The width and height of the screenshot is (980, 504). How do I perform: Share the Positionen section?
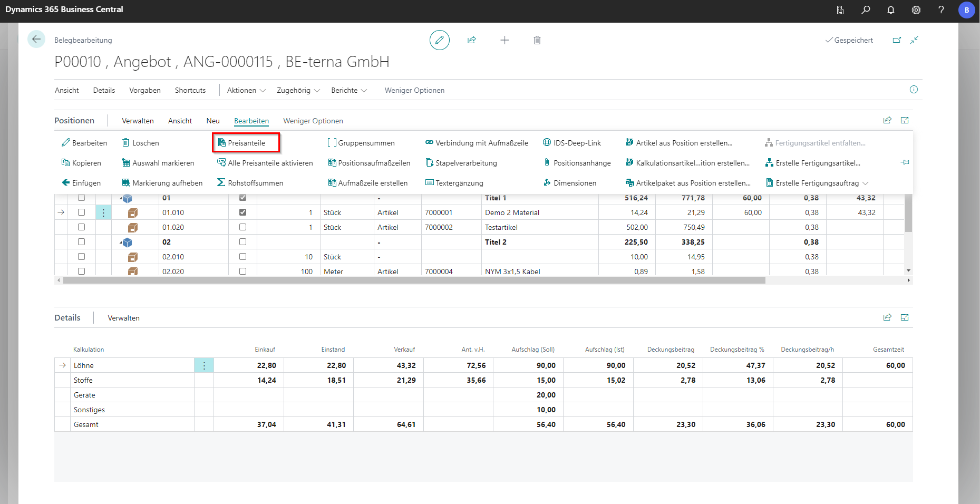[x=888, y=120]
